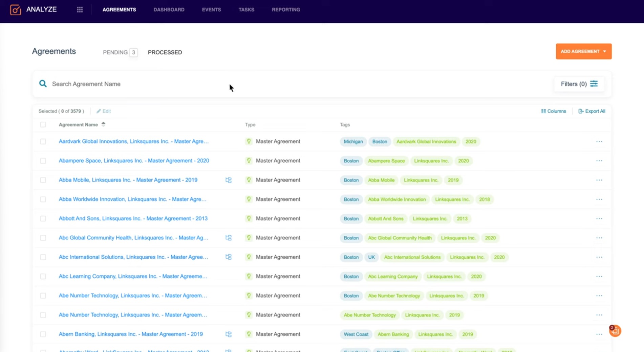The height and width of the screenshot is (352, 644).
Task: Check the Abampere Space row checkbox
Action: pyautogui.click(x=43, y=161)
